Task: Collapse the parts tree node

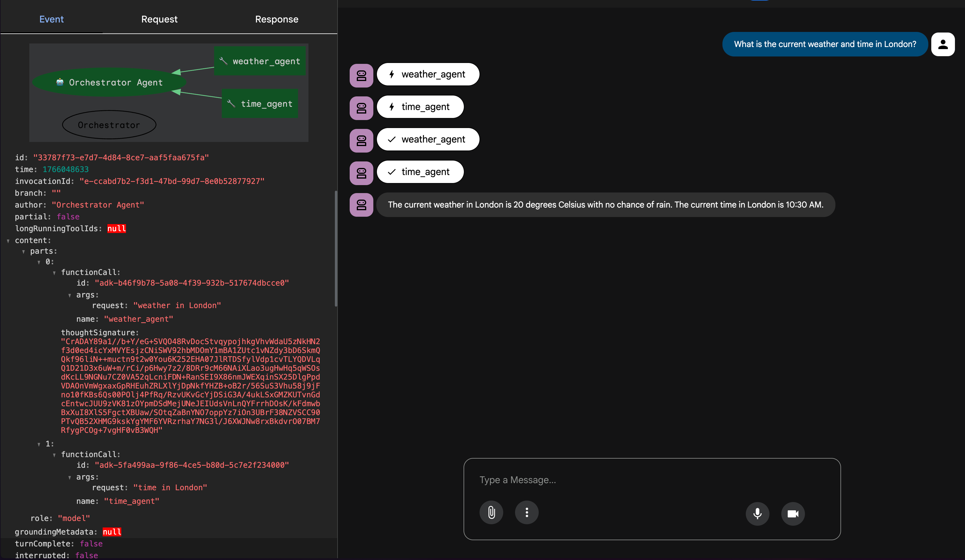Action: tap(23, 252)
